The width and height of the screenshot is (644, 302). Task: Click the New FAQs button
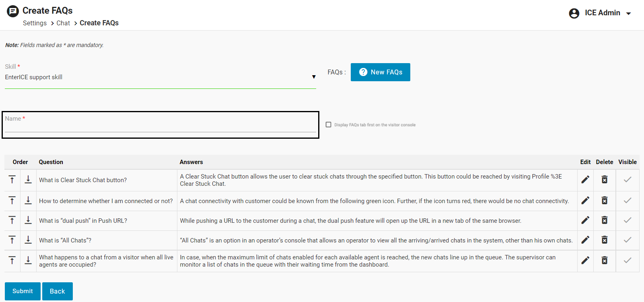(x=380, y=72)
